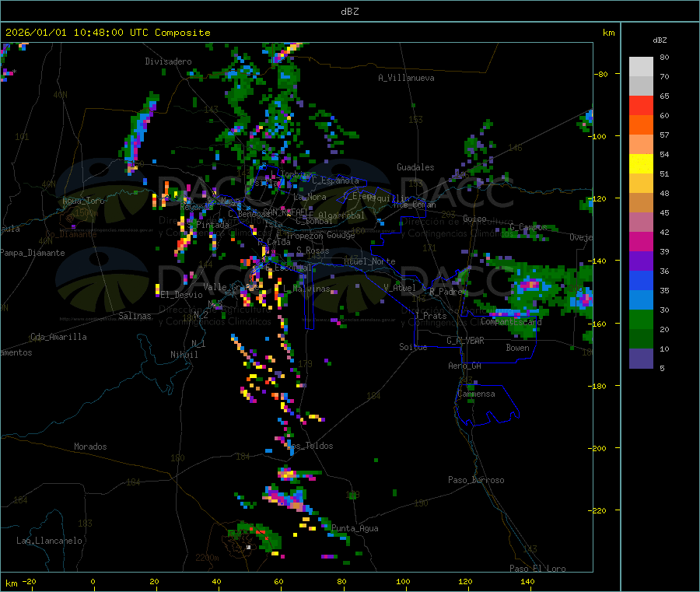Click the 'Paso_El_Loro' label
The width and height of the screenshot is (700, 592).
[537, 569]
